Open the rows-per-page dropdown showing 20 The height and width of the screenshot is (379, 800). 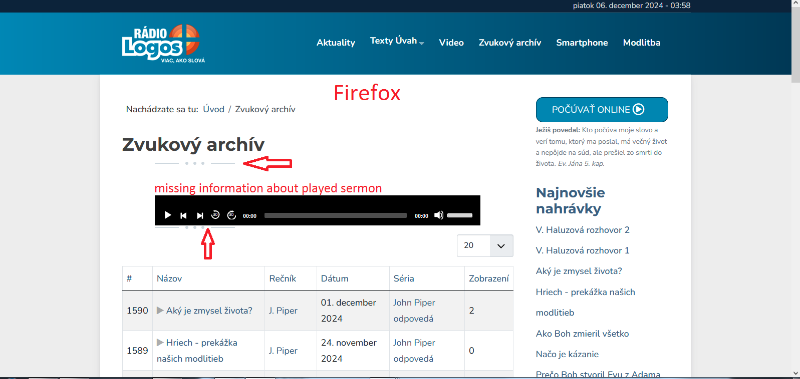click(486, 245)
